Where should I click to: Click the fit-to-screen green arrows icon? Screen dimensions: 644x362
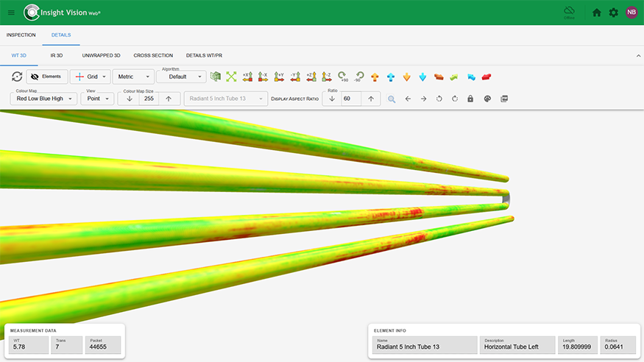coord(231,77)
